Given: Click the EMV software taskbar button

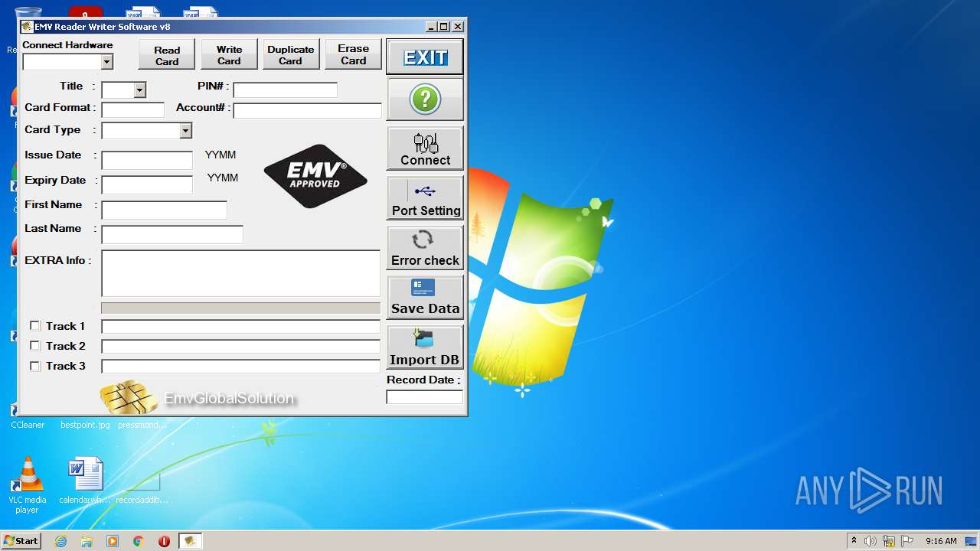Looking at the screenshot, I should (x=190, y=541).
